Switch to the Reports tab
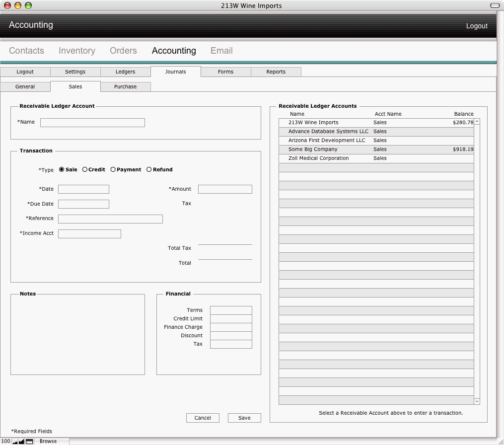Viewport: 504px width, 445px height. (x=276, y=72)
